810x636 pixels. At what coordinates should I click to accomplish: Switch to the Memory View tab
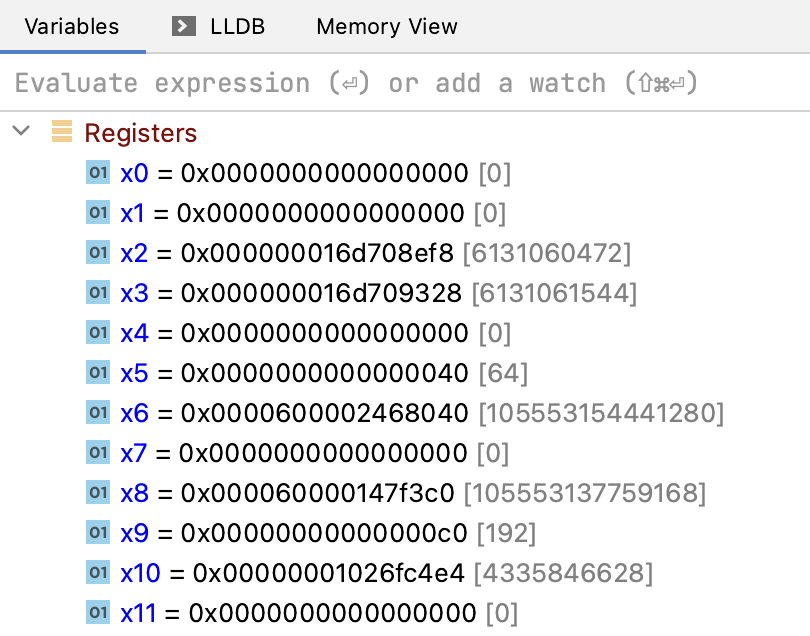click(386, 26)
